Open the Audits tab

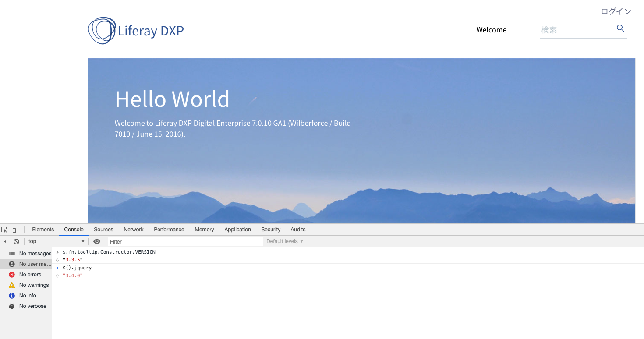point(298,230)
